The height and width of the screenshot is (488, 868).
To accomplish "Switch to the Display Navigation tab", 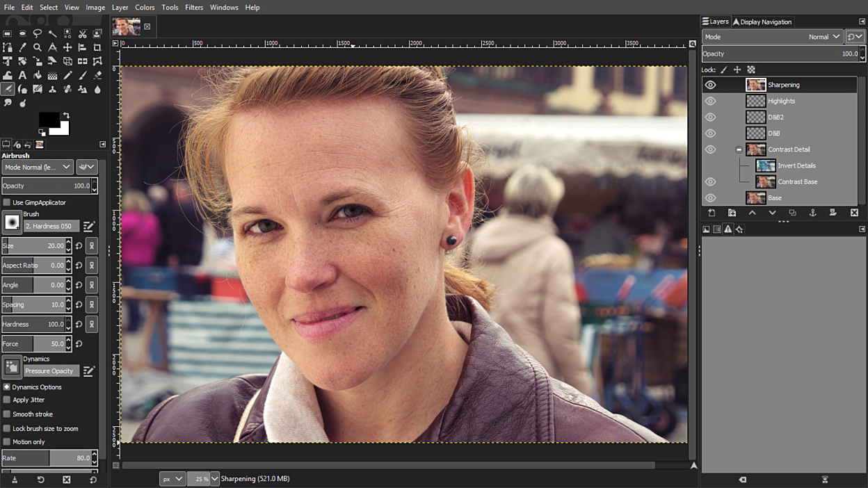I will 763,22.
